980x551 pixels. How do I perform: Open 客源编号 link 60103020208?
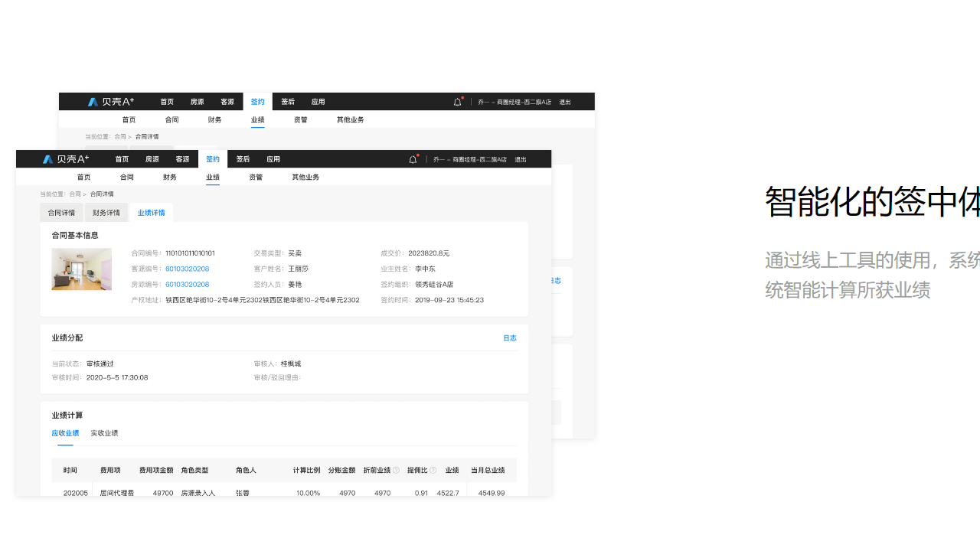[x=187, y=269]
